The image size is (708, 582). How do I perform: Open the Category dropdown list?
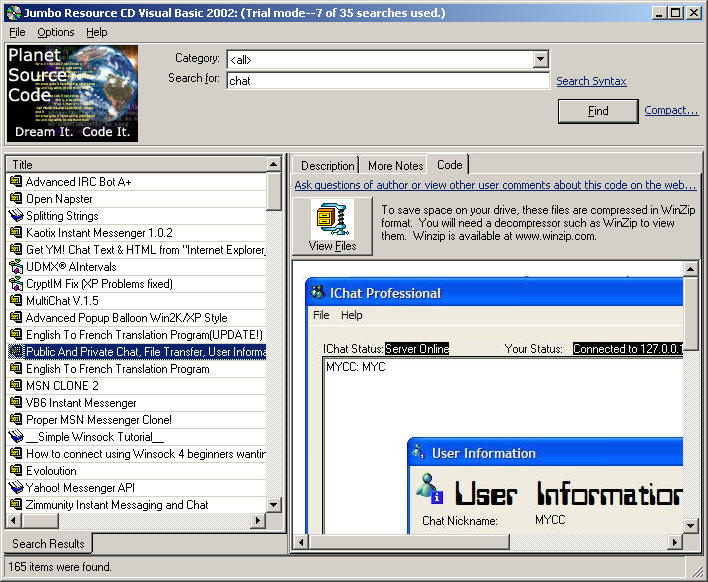pyautogui.click(x=540, y=59)
